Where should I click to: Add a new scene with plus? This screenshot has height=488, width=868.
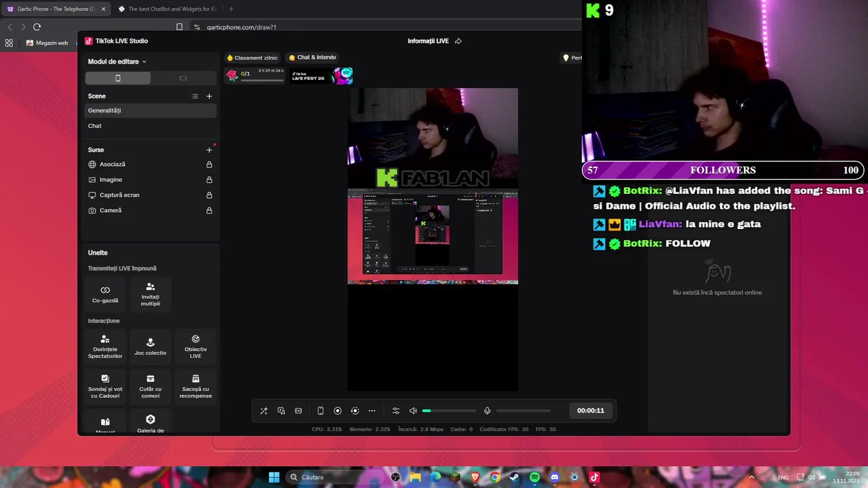(x=209, y=96)
